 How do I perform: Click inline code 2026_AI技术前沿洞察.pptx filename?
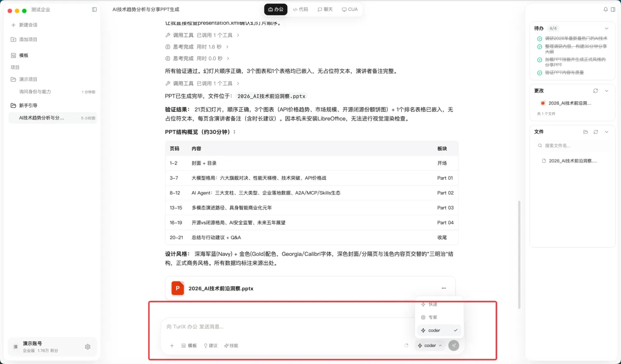coord(271,96)
